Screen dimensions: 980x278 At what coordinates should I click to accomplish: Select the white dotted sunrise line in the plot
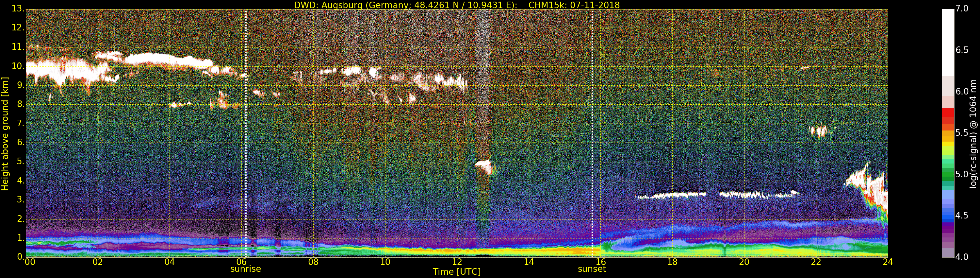[x=246, y=133]
